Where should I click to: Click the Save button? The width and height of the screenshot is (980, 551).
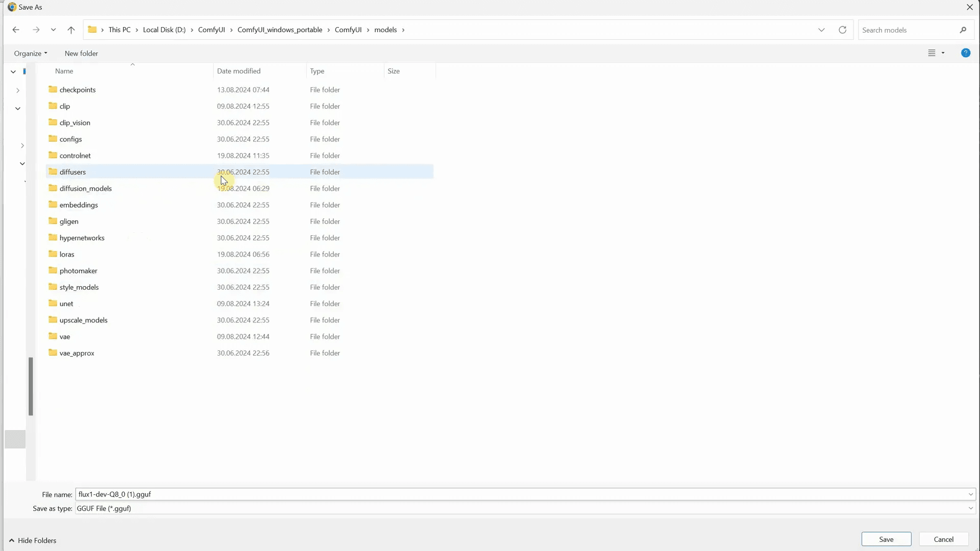click(886, 539)
